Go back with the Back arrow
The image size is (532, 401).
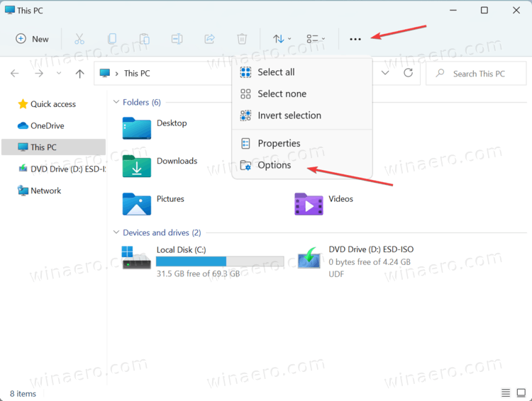pyautogui.click(x=15, y=73)
